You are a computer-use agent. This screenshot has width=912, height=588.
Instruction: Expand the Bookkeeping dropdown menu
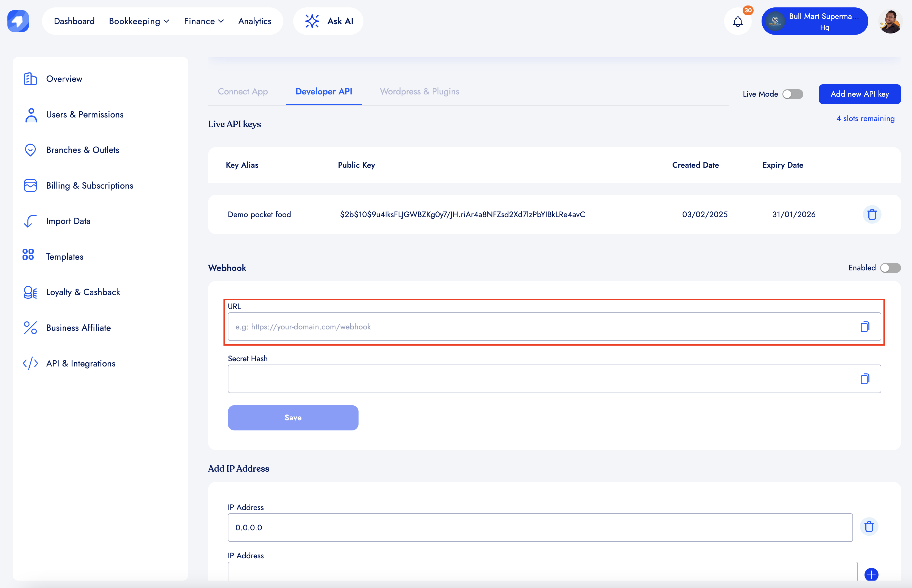139,21
